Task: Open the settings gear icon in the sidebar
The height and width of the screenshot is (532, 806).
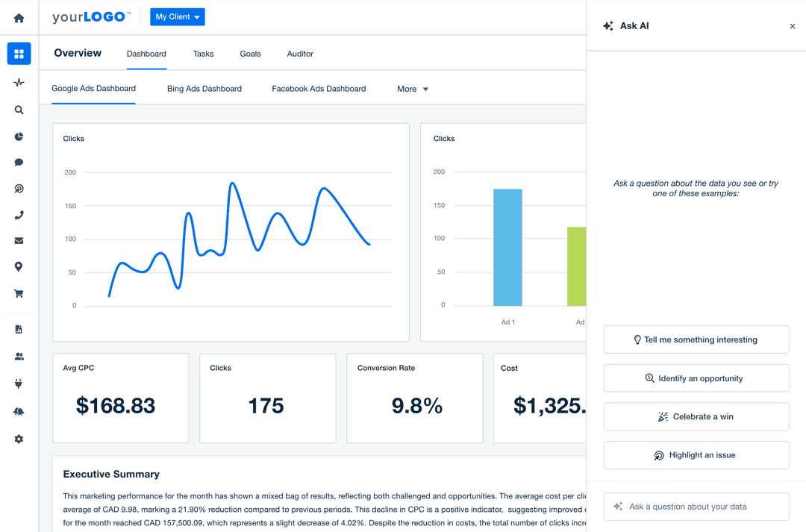Action: click(x=19, y=439)
